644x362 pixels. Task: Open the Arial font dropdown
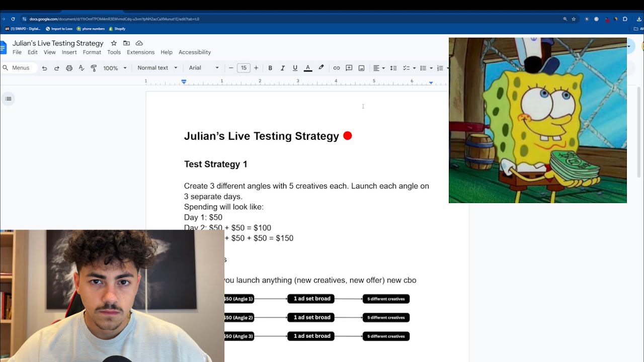tap(204, 68)
